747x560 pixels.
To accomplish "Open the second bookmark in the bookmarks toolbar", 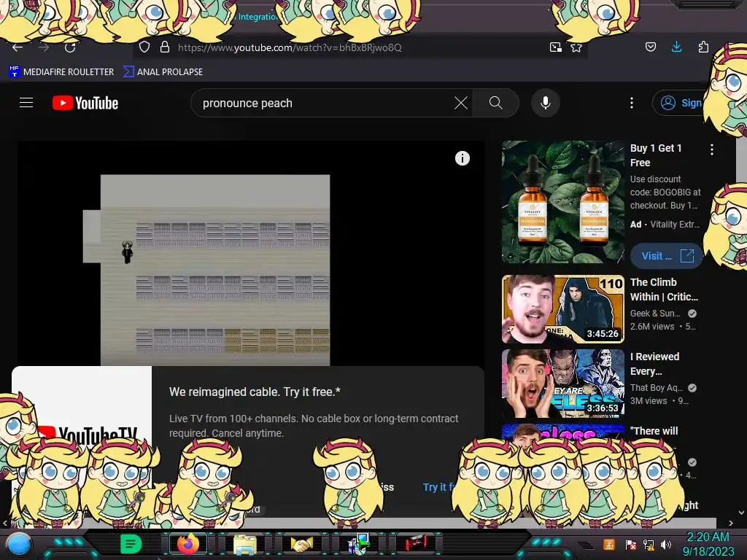I will 163,72.
